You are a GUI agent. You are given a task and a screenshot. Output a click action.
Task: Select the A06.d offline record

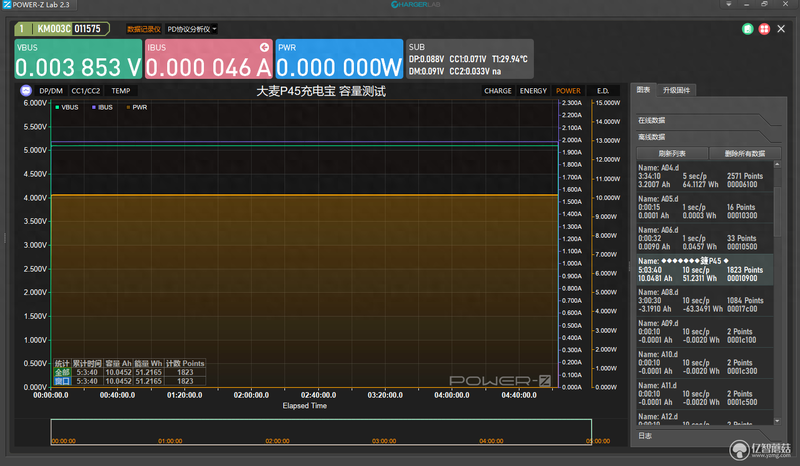tap(705, 238)
